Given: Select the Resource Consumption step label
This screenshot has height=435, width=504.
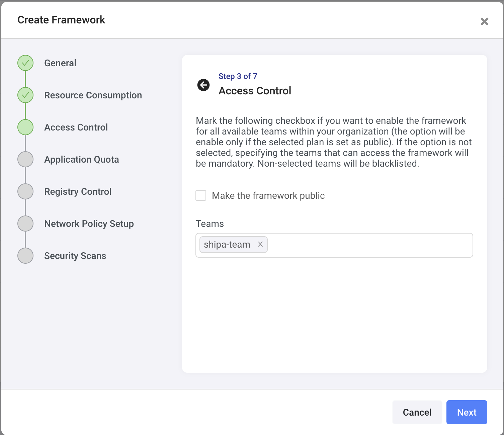Looking at the screenshot, I should click(93, 95).
